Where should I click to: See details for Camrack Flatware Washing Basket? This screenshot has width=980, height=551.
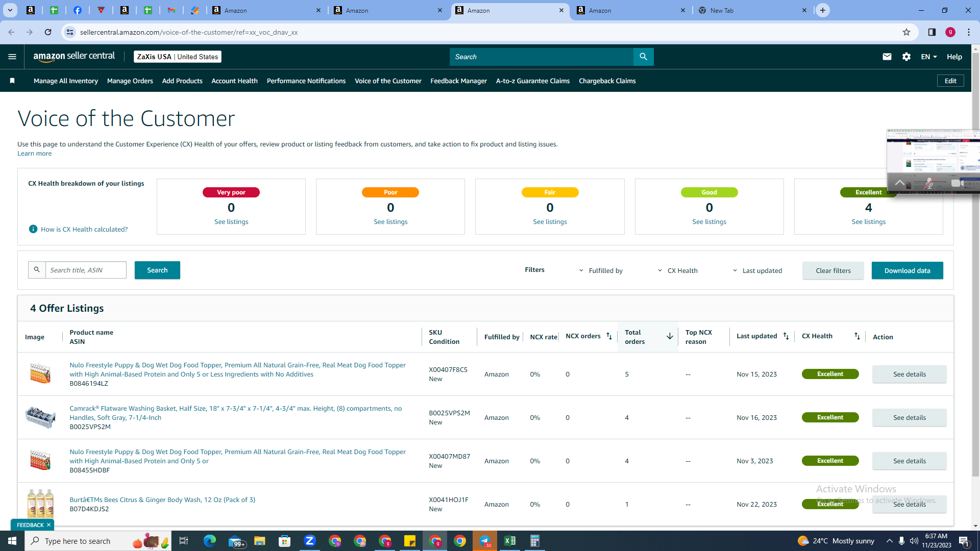coord(909,417)
